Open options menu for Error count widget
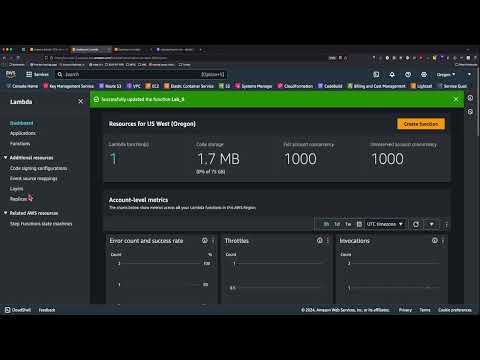480x360 pixels. coord(213,240)
